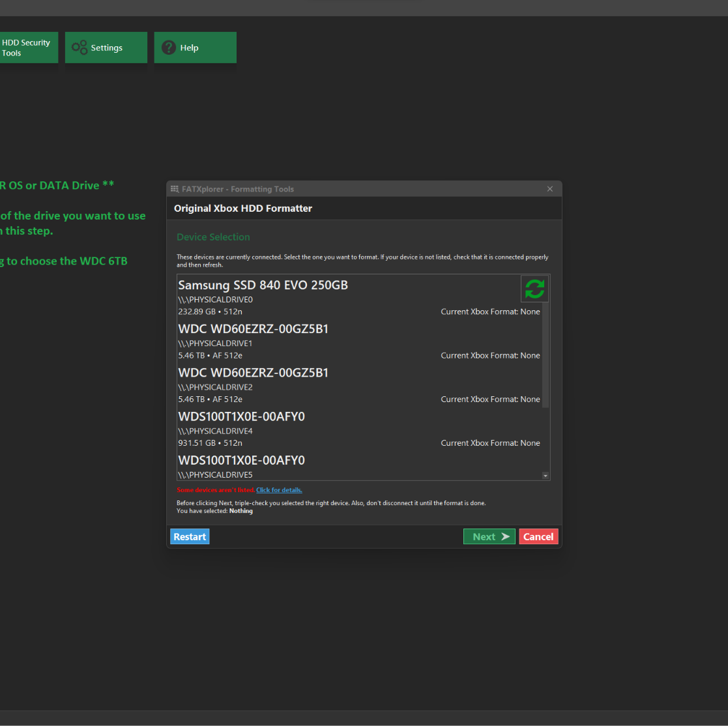Image resolution: width=728 pixels, height=726 pixels.
Task: Open HDD Security Tools
Action: [29, 48]
